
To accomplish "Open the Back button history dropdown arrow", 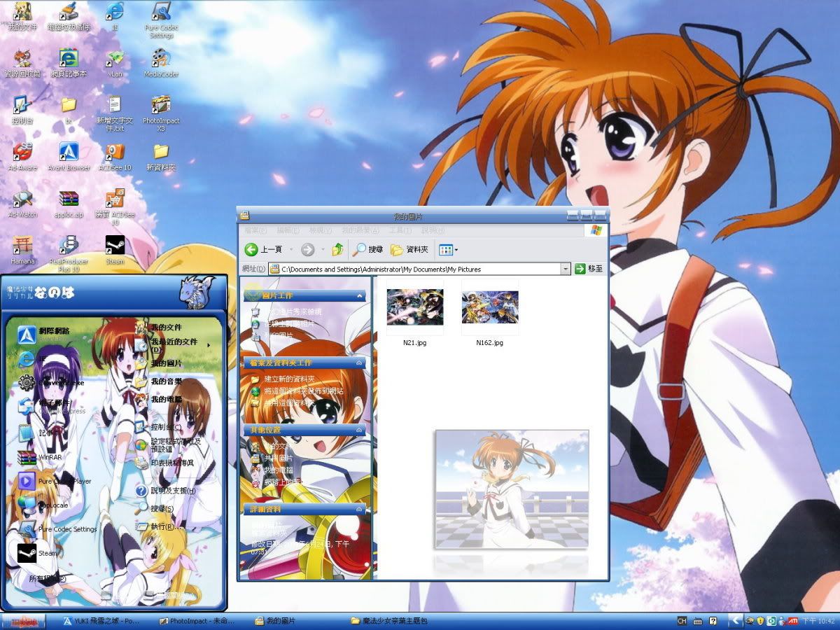I will [x=291, y=249].
